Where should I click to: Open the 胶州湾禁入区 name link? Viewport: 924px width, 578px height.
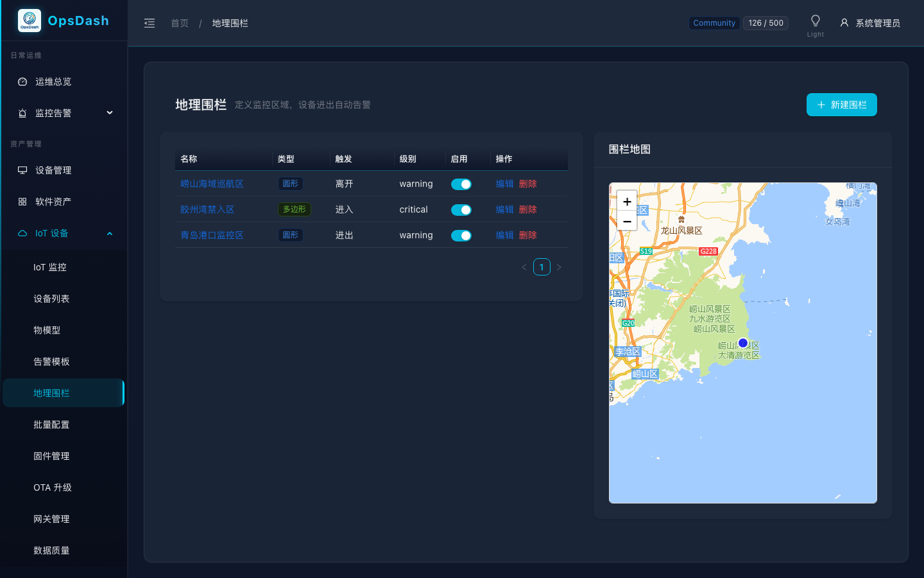[207, 209]
